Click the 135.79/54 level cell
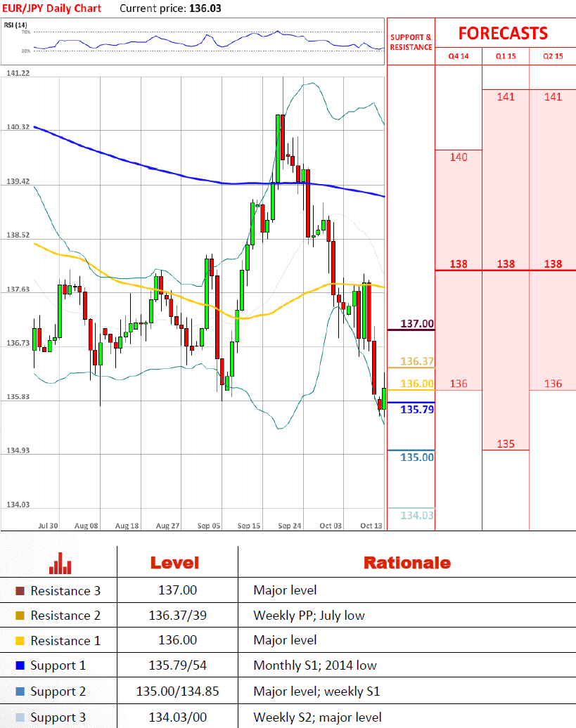 tap(177, 665)
